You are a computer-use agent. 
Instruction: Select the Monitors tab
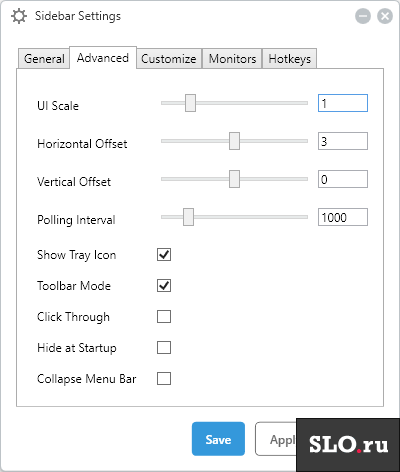click(x=232, y=59)
